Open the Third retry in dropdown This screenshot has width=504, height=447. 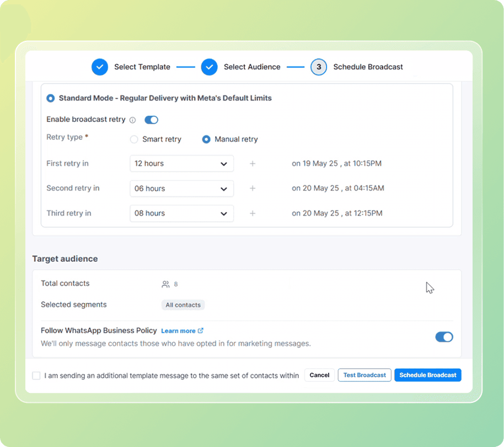coord(181,214)
